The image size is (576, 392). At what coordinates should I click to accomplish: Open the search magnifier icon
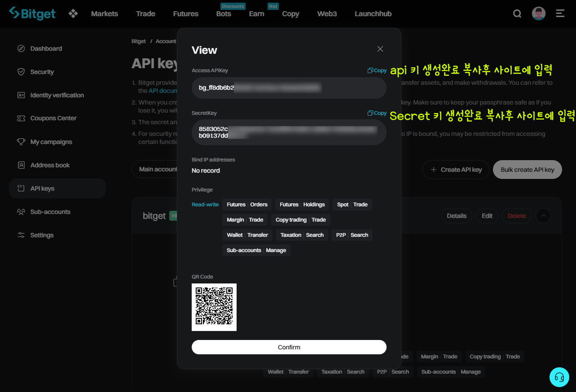[517, 14]
